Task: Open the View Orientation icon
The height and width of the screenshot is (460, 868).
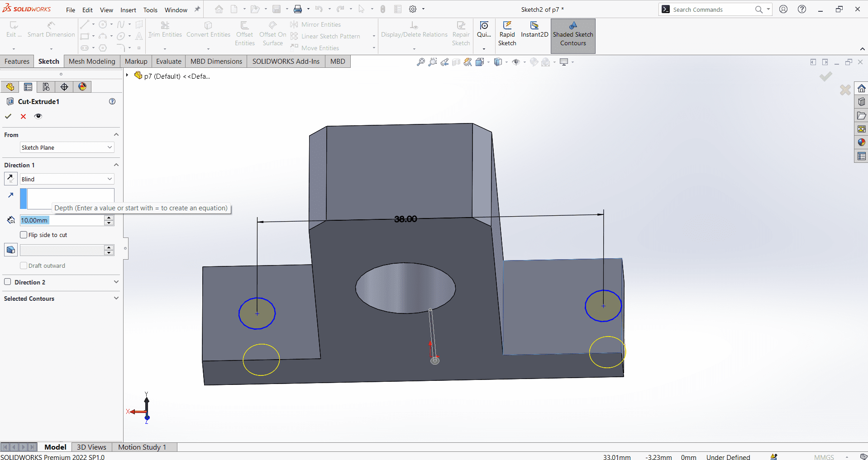Action: coord(480,62)
